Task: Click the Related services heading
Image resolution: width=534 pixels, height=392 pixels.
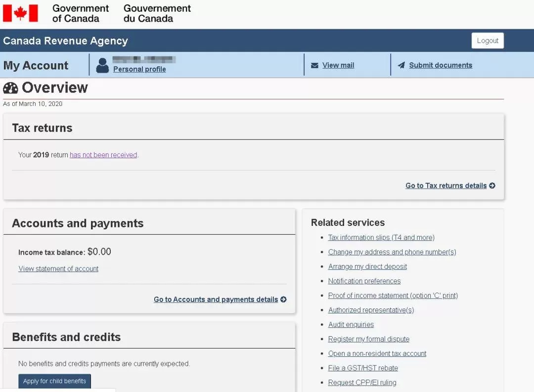Action: [x=348, y=223]
